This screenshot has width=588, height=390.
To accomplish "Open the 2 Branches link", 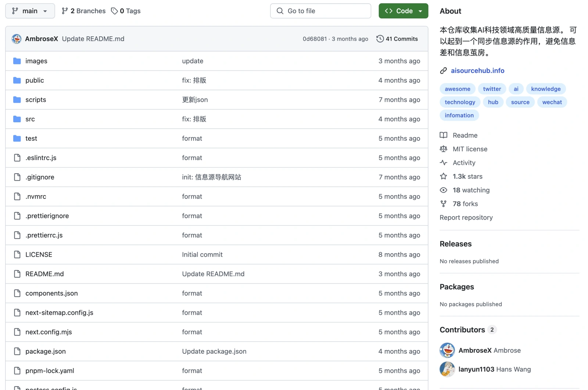I will (x=84, y=11).
